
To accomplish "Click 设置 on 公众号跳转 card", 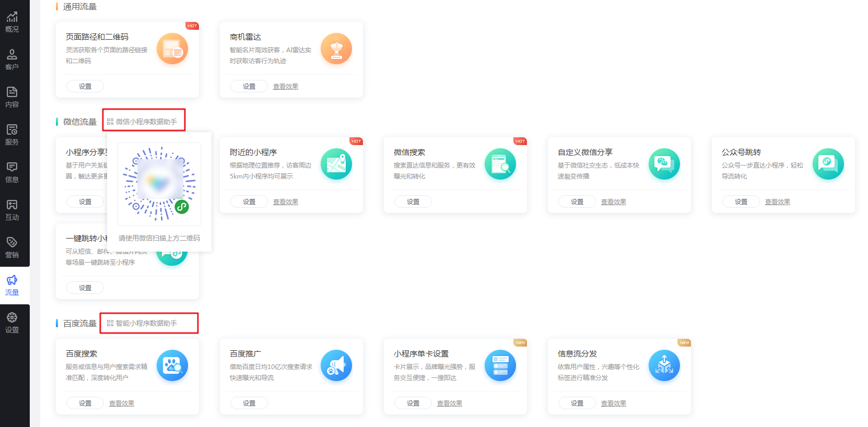I will click(741, 201).
